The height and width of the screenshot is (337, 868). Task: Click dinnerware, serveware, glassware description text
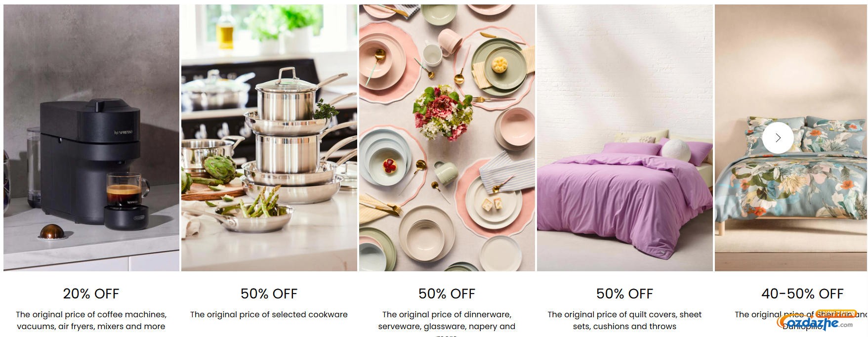(447, 323)
